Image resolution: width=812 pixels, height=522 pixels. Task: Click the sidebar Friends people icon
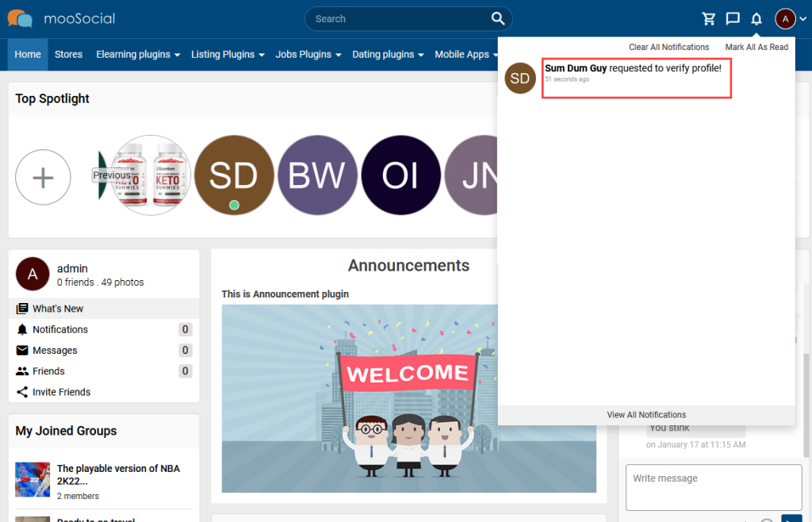coord(22,370)
